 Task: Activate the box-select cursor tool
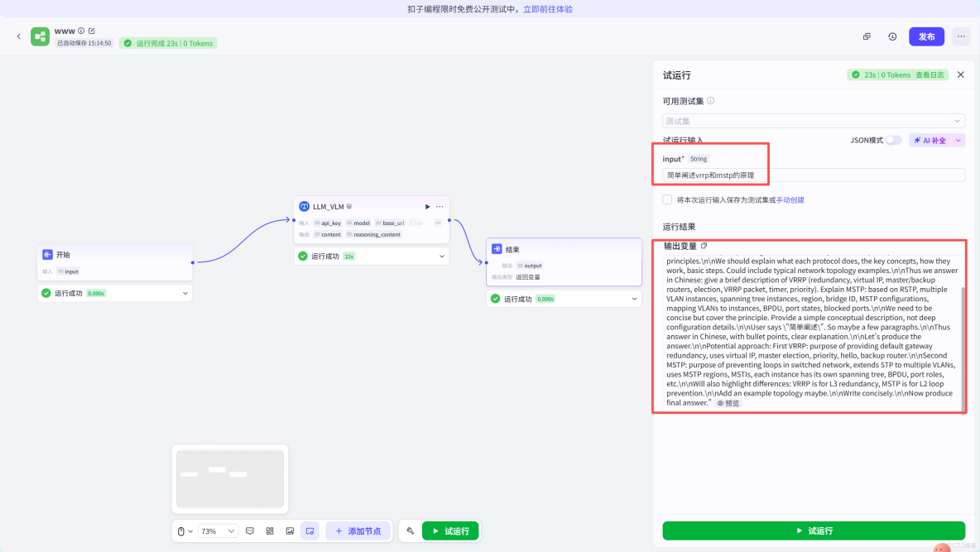tap(310, 530)
